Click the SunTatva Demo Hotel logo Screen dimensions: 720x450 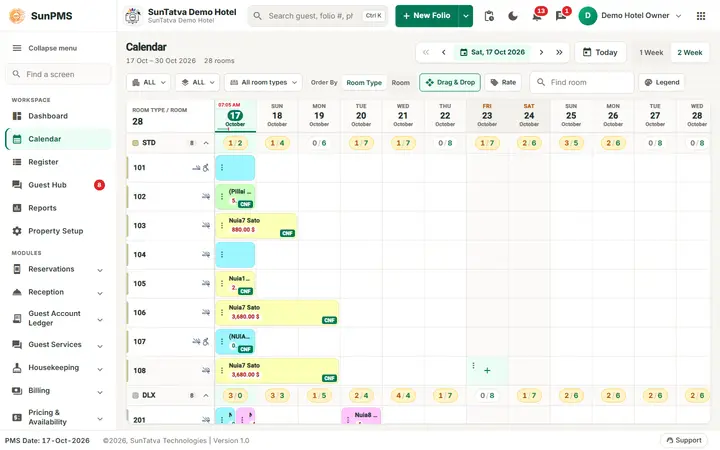[x=133, y=16]
